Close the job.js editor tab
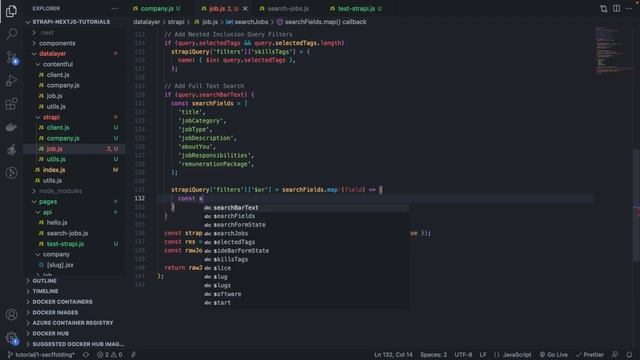640x360 pixels. click(245, 9)
